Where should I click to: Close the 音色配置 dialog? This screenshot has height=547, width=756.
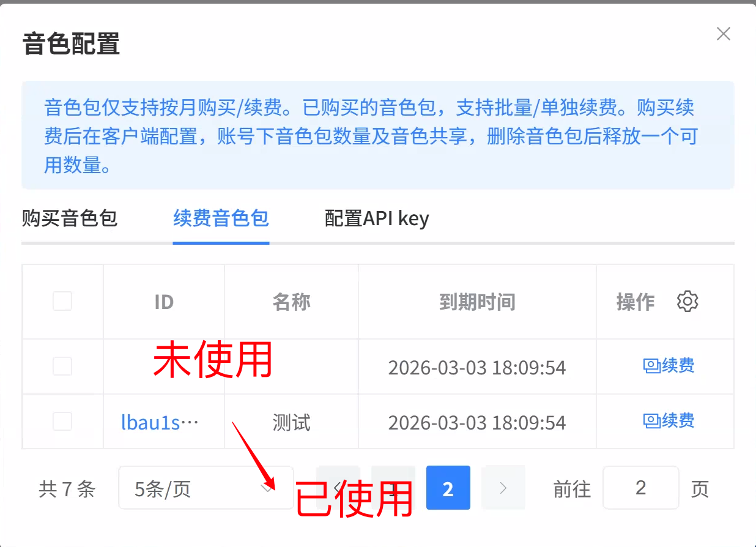pos(724,34)
